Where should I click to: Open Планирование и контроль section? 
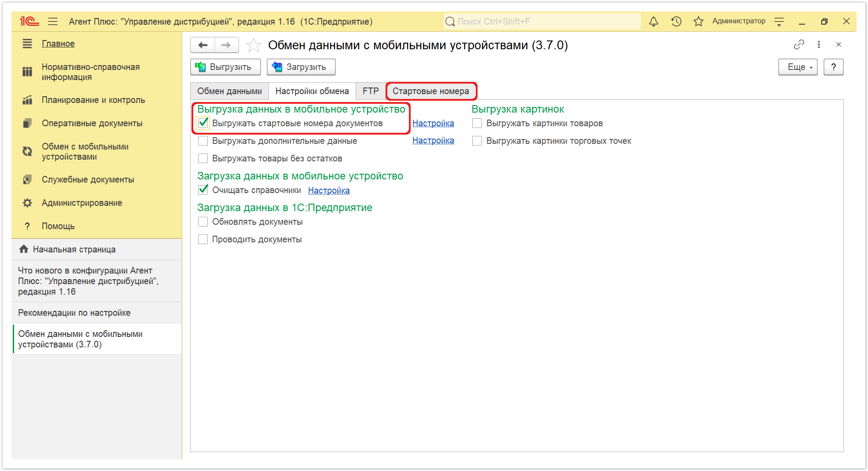[93, 100]
